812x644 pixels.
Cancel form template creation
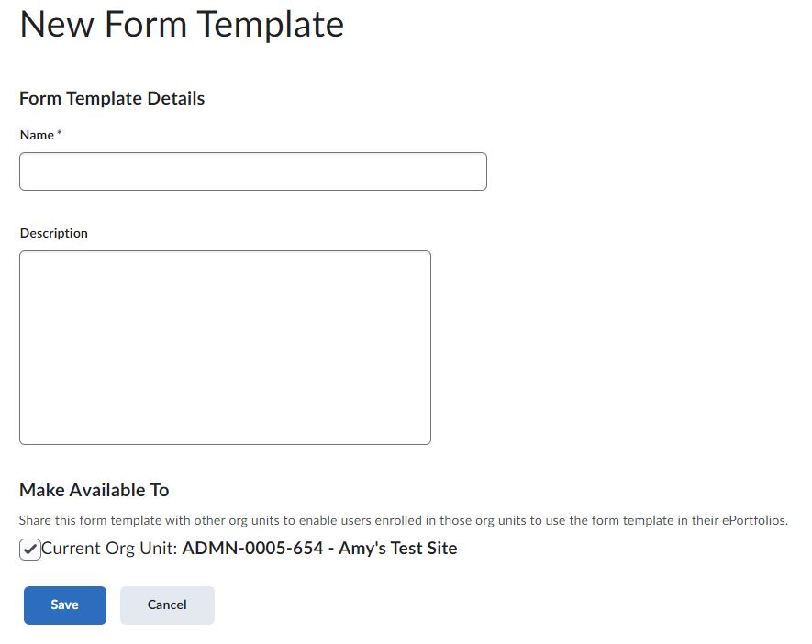coord(166,605)
